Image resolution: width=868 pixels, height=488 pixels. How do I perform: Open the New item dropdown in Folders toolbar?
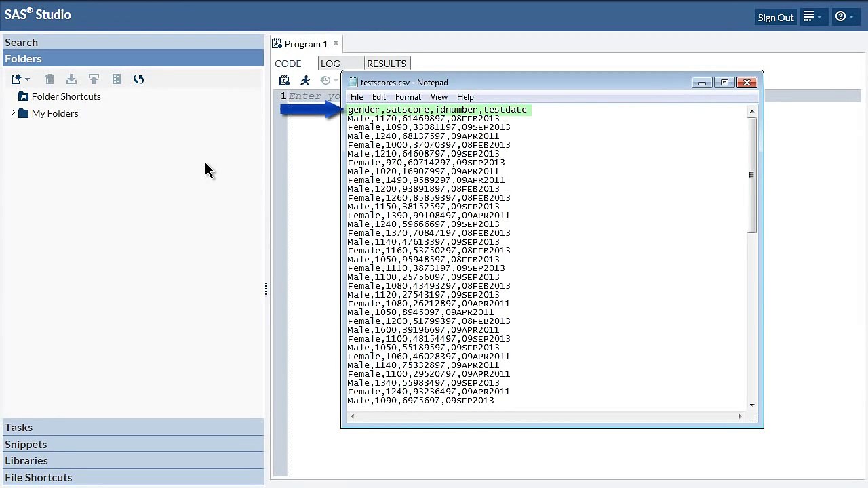pyautogui.click(x=20, y=79)
